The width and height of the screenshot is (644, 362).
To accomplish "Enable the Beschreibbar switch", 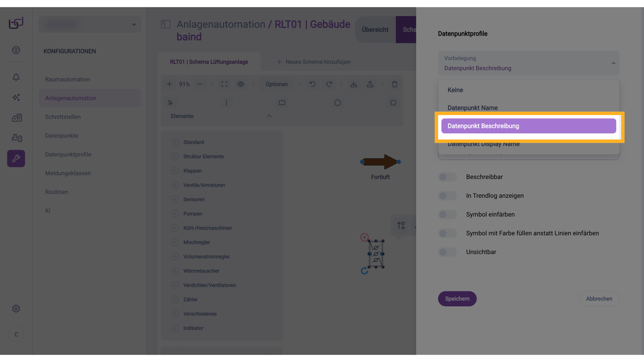I will pyautogui.click(x=447, y=177).
